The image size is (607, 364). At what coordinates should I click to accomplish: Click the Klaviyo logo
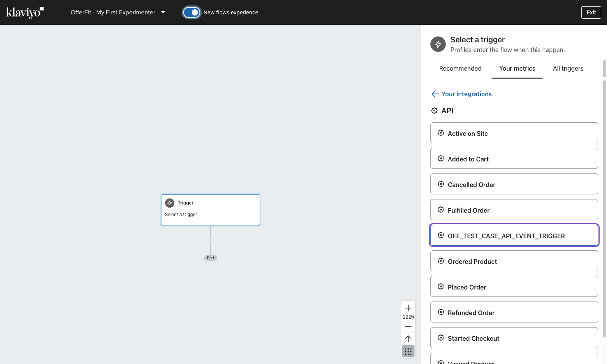pos(25,12)
